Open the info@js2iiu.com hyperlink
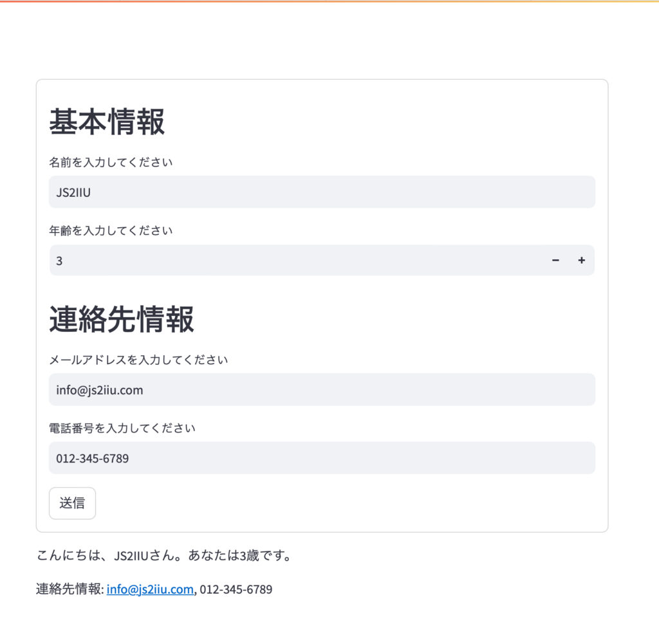Image resolution: width=659 pixels, height=644 pixels. pyautogui.click(x=150, y=589)
